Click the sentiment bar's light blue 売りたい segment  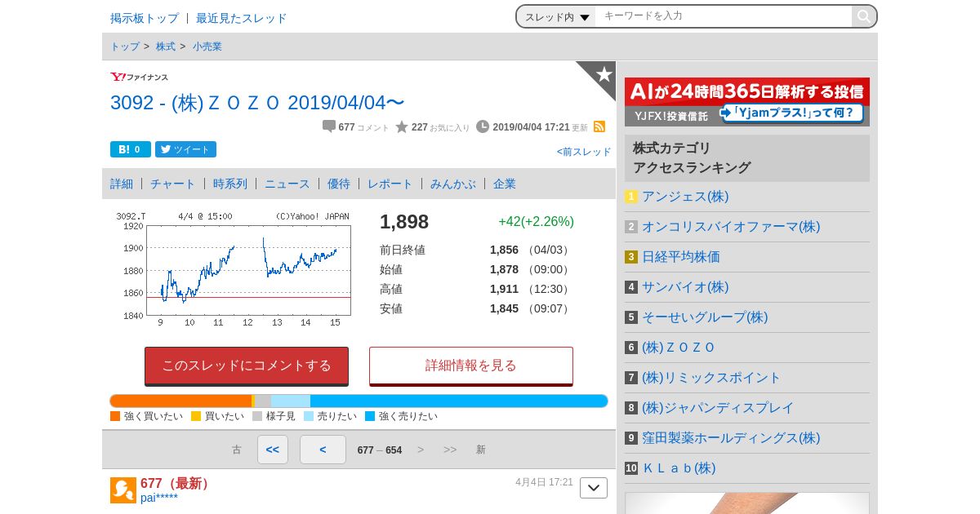coord(291,401)
